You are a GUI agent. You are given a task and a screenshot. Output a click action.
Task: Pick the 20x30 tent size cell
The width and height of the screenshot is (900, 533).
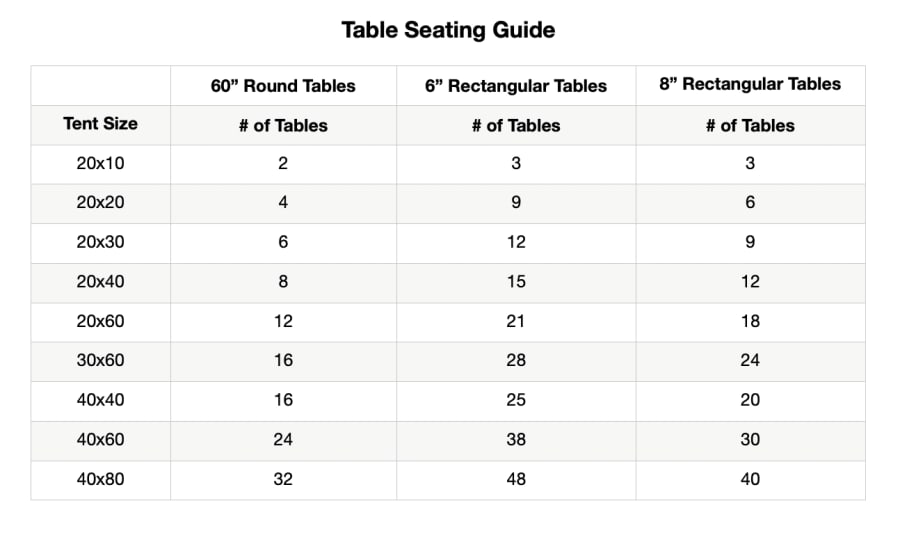tap(100, 242)
